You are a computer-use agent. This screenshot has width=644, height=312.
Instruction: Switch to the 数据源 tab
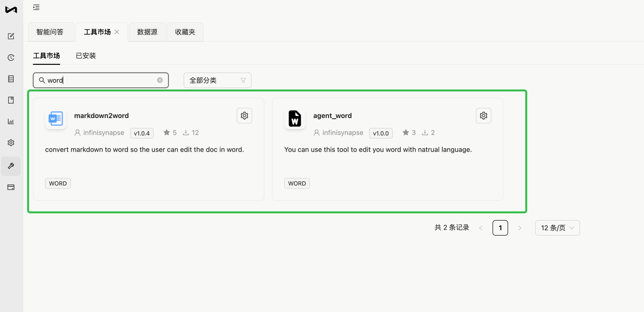pos(147,32)
